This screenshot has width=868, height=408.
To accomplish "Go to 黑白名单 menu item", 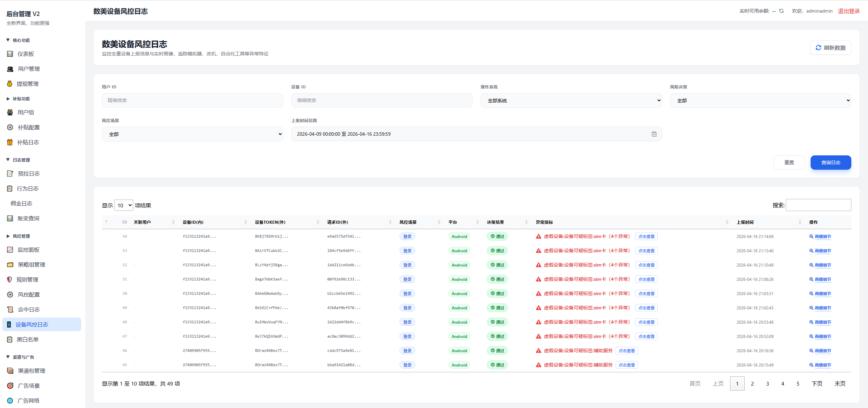I will point(28,339).
